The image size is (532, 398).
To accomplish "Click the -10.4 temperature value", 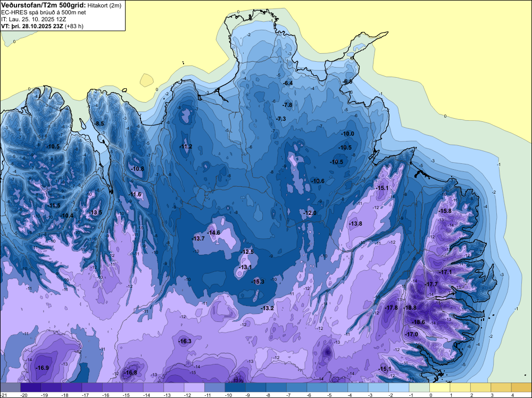I will tap(66, 215).
